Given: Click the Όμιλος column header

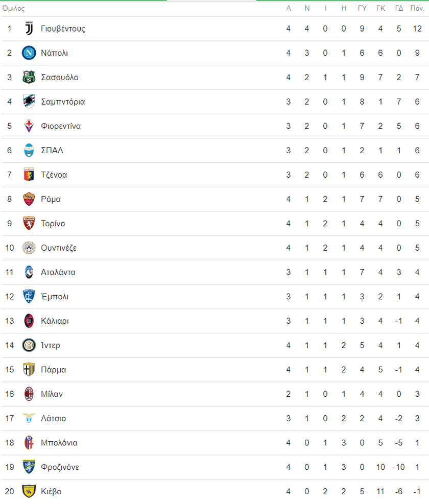Looking at the screenshot, I should click(x=13, y=8).
